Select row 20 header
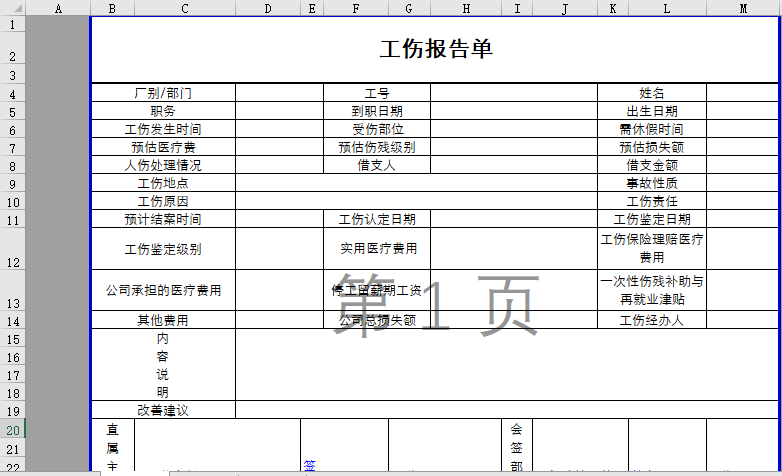Image resolution: width=782 pixels, height=476 pixels. (12, 430)
